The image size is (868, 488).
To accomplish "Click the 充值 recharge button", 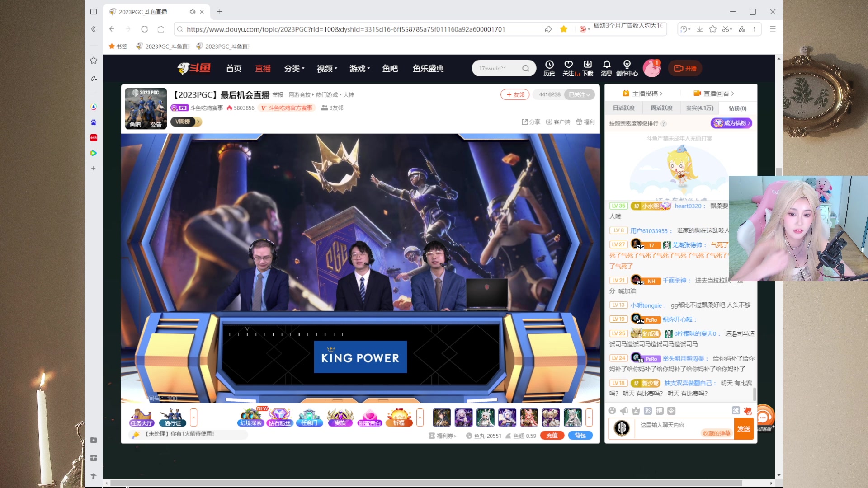I will click(552, 436).
